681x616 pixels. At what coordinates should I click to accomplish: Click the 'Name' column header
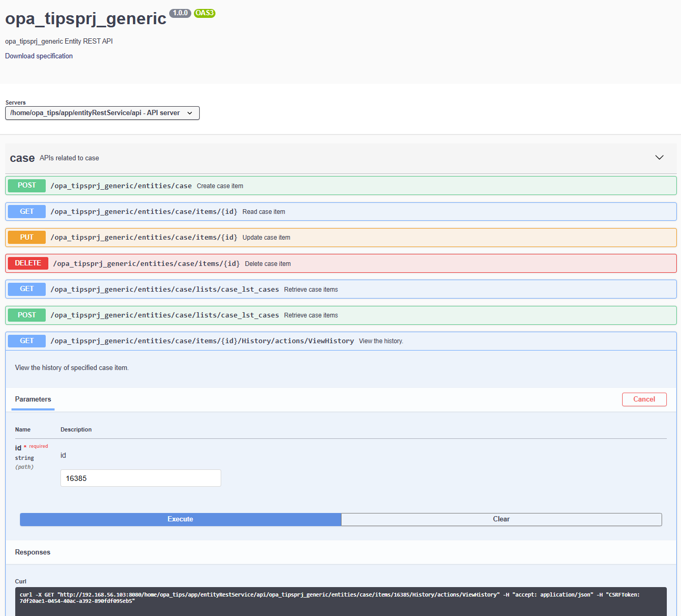click(x=23, y=429)
